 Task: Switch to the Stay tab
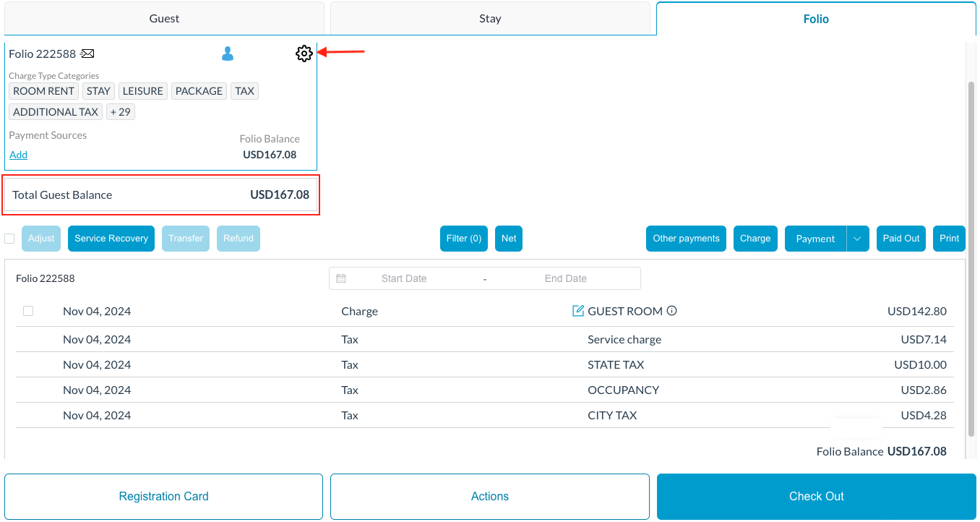pos(490,19)
